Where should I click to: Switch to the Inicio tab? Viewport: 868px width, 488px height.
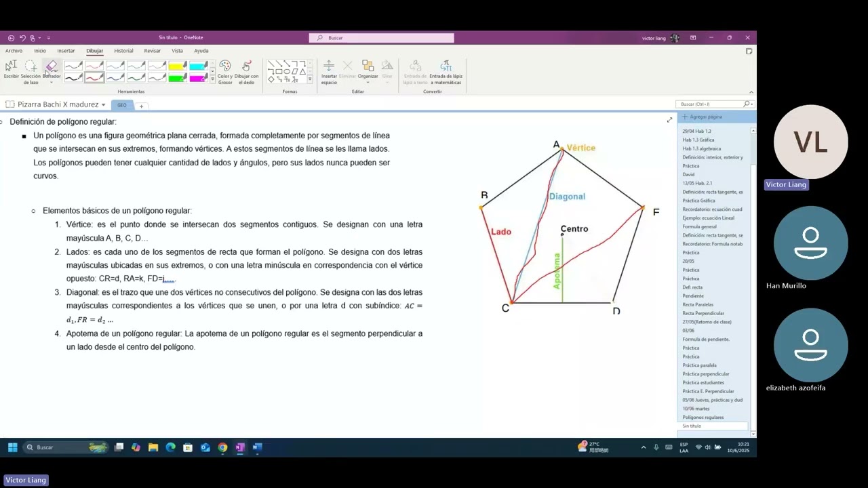point(40,51)
